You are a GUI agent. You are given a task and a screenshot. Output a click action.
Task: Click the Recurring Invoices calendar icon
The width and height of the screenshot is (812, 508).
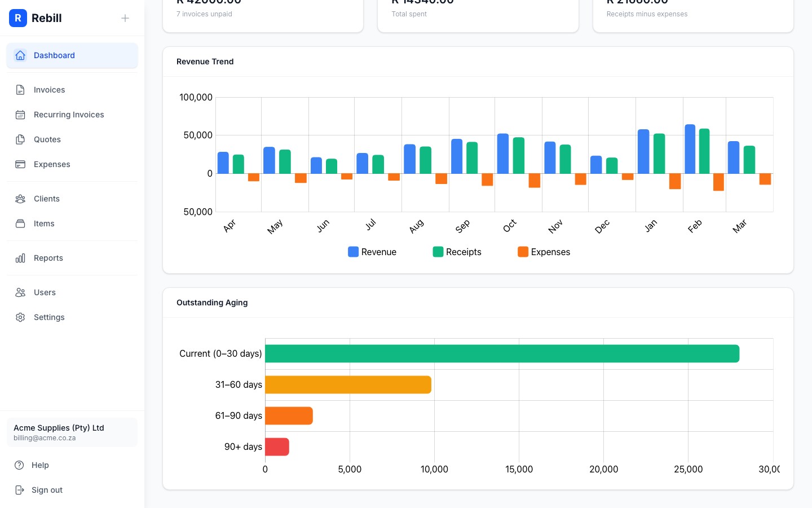pos(20,115)
